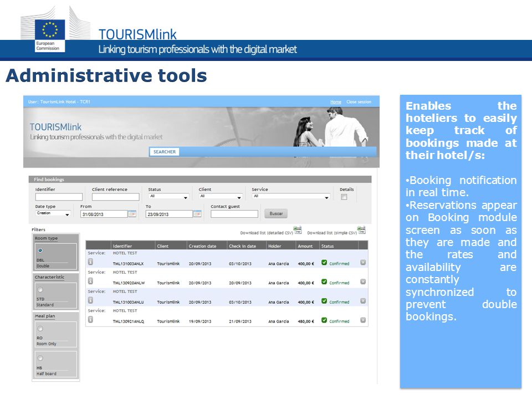
Task: Select the STD Standard characteristic radio
Action: click(x=40, y=290)
